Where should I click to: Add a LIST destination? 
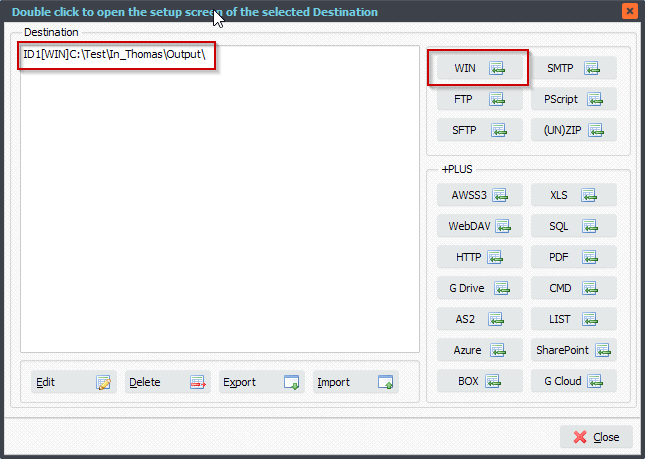574,319
